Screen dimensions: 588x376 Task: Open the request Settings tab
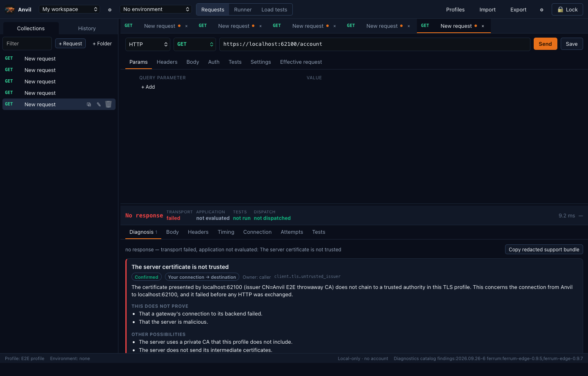[x=261, y=62]
